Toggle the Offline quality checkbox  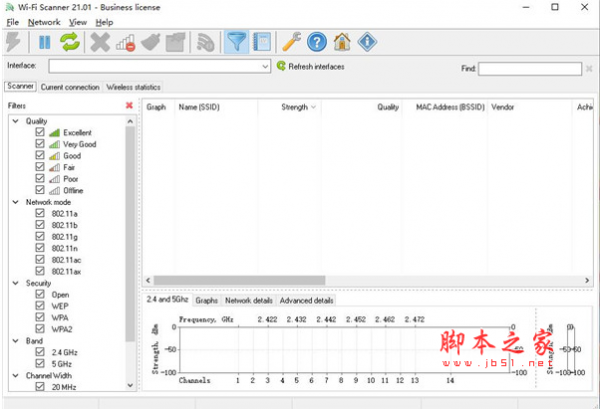point(40,190)
